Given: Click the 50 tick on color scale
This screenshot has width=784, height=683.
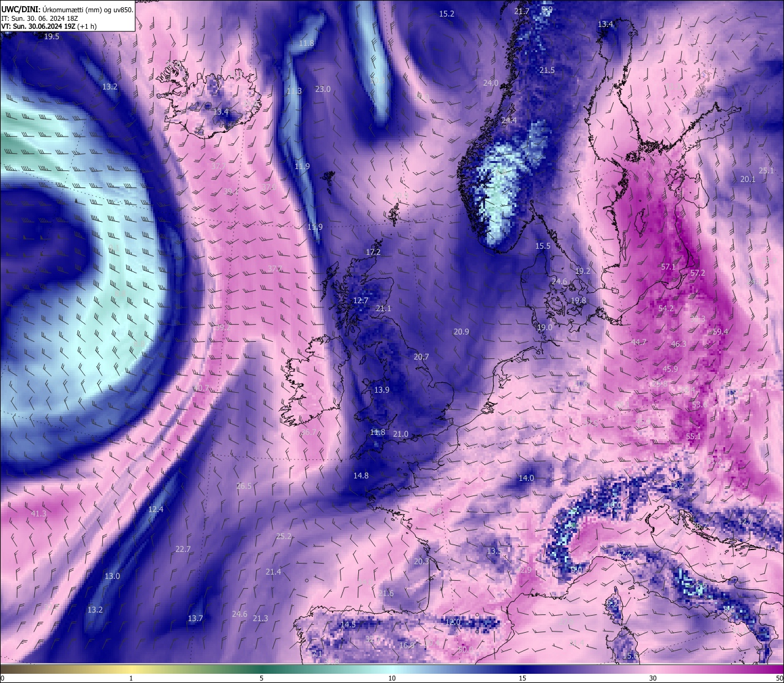Looking at the screenshot, I should click(x=779, y=678).
